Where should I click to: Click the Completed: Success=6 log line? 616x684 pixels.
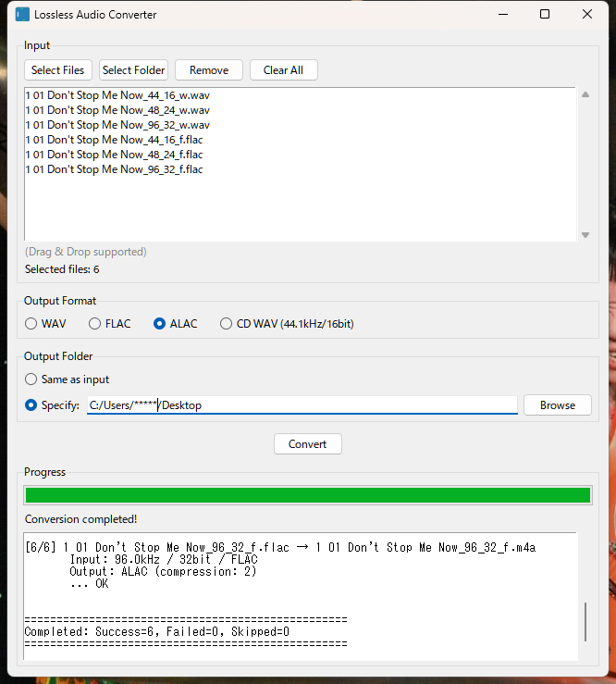157,631
